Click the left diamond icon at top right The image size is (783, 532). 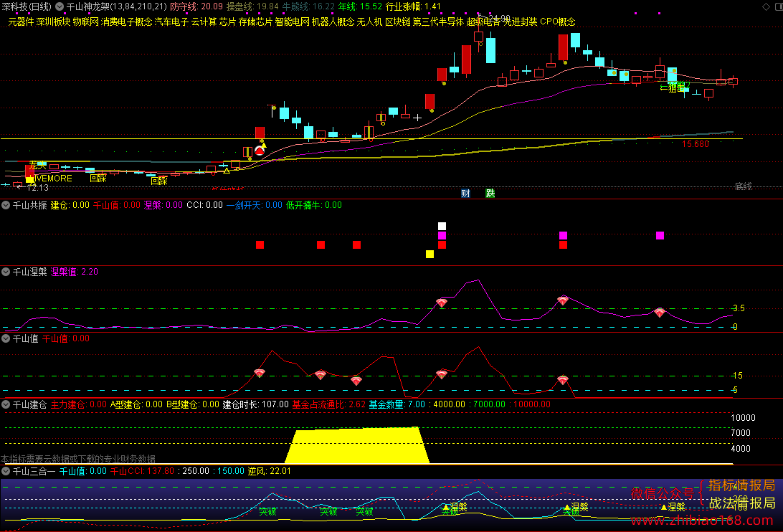pos(766,6)
